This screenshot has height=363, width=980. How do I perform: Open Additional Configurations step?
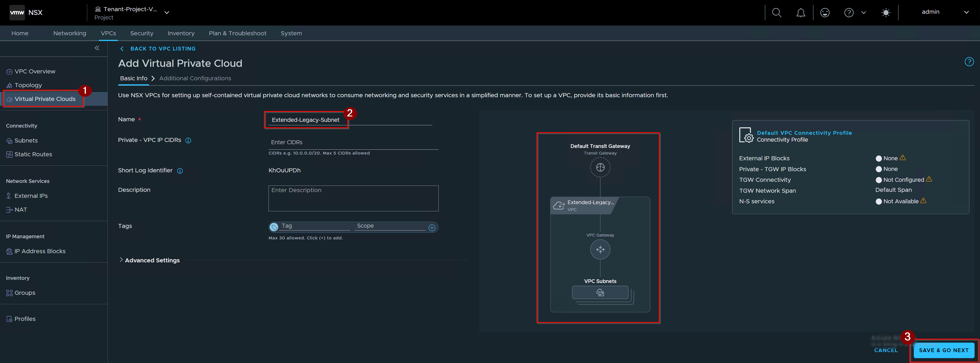[195, 78]
